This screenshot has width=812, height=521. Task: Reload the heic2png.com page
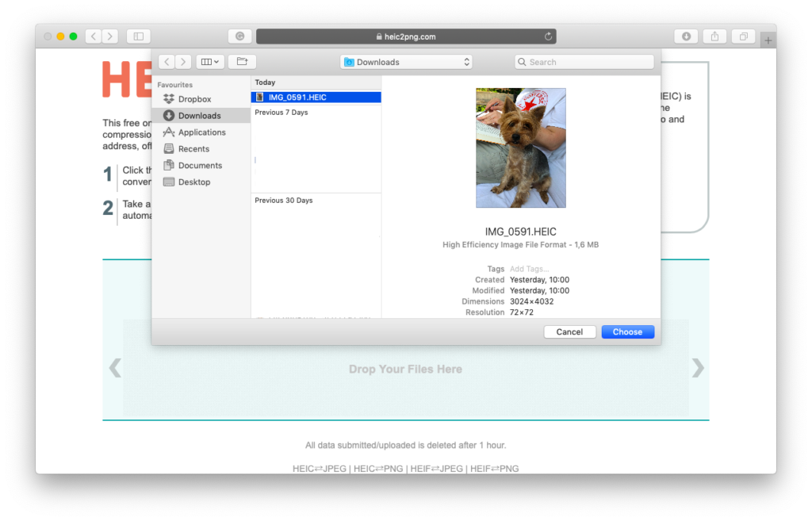point(548,36)
